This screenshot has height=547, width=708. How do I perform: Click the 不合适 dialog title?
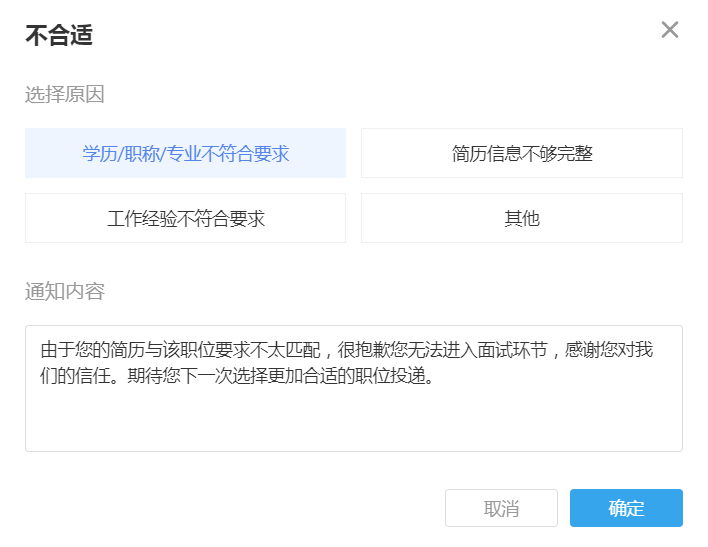click(x=59, y=36)
